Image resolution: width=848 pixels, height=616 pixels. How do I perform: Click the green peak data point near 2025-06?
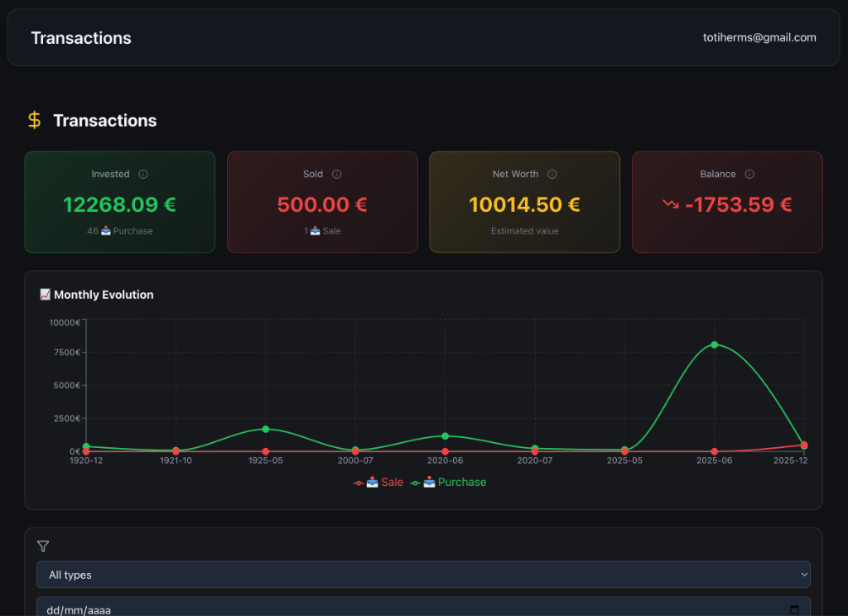[714, 345]
